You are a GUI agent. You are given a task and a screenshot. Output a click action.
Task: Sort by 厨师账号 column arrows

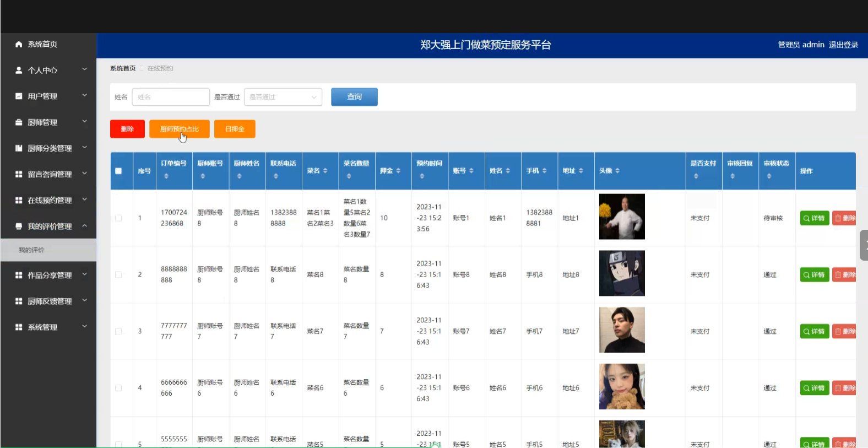(x=203, y=176)
